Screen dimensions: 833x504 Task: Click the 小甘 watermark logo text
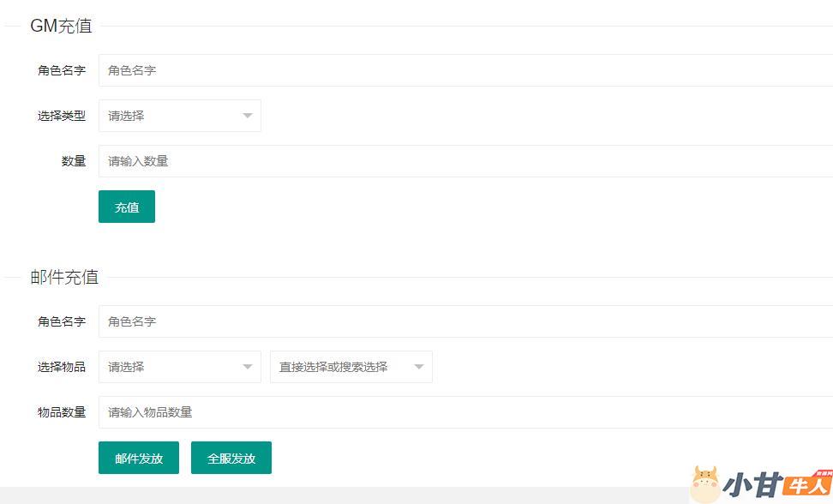[x=751, y=486]
